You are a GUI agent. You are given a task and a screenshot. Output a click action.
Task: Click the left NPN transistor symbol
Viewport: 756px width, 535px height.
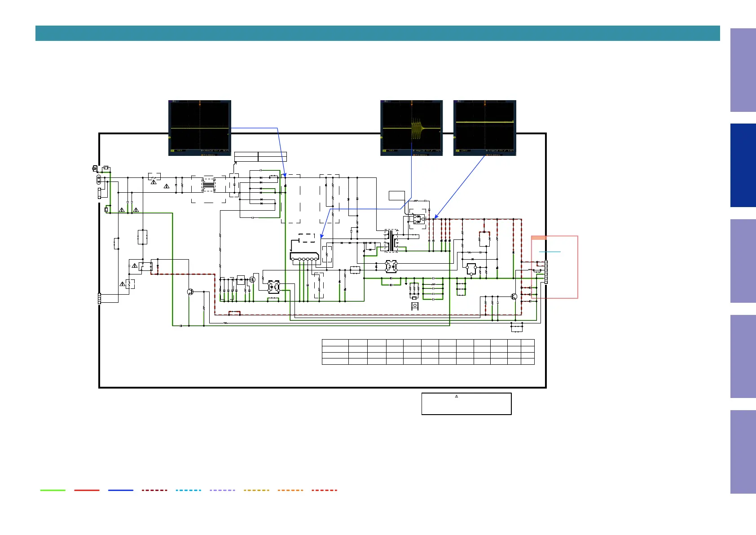click(x=190, y=292)
